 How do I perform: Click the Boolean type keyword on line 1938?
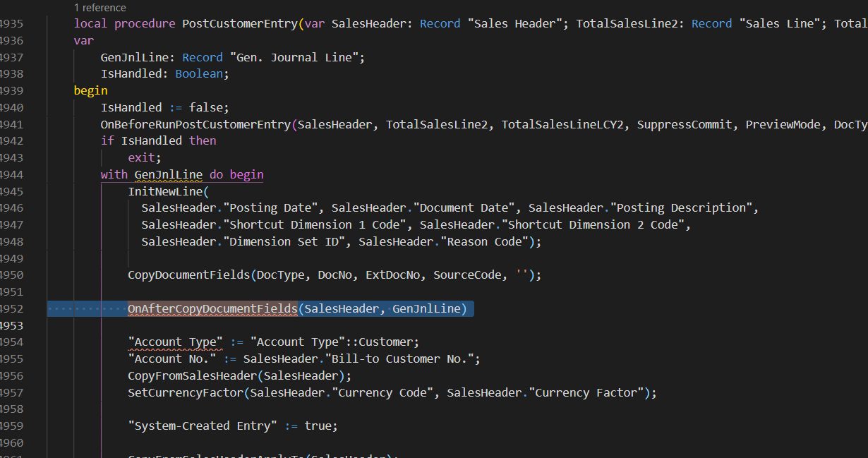click(199, 73)
